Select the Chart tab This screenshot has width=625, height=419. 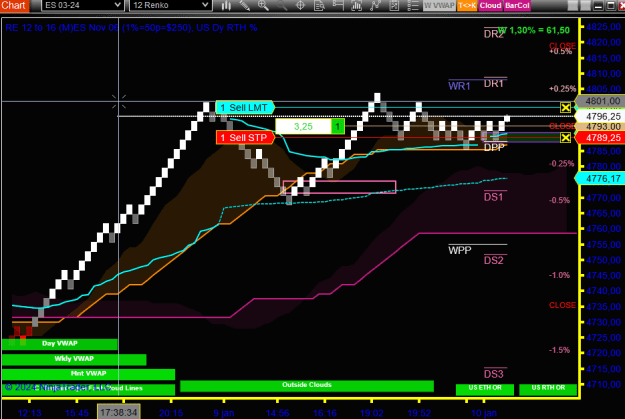(x=14, y=5)
